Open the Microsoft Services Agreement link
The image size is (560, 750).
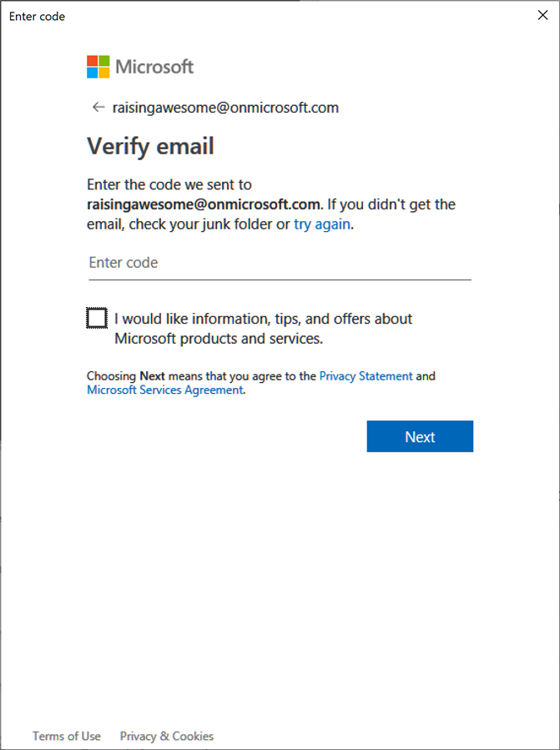click(x=164, y=390)
